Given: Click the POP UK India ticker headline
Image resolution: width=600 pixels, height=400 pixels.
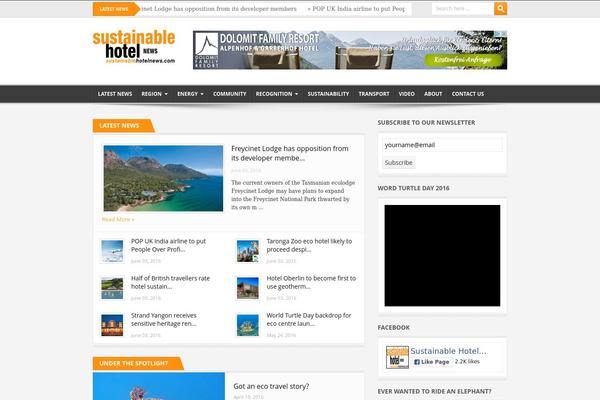Looking at the screenshot, I should (356, 8).
